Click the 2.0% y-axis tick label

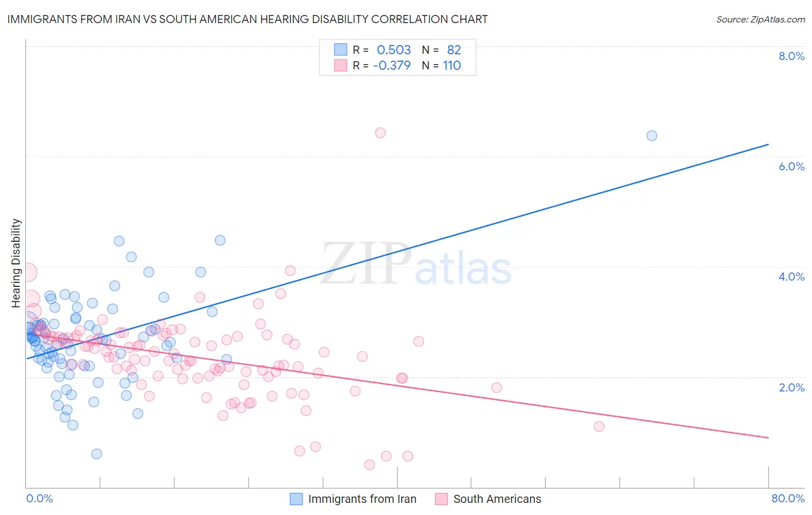(x=791, y=387)
